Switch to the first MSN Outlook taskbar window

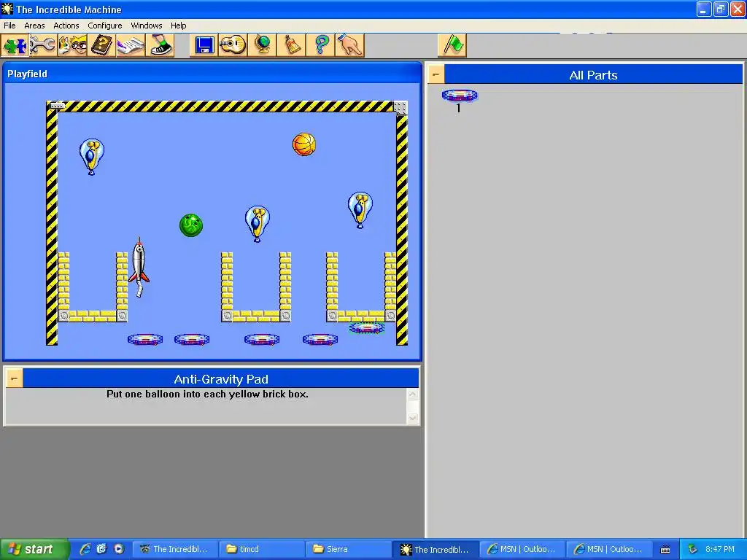tap(522, 549)
